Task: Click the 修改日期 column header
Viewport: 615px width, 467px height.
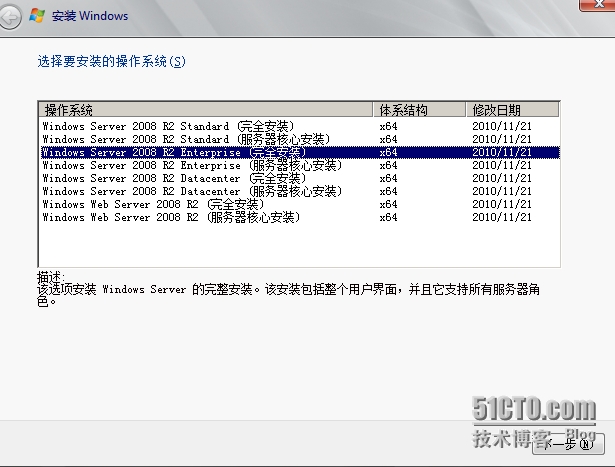Action: tap(513, 110)
